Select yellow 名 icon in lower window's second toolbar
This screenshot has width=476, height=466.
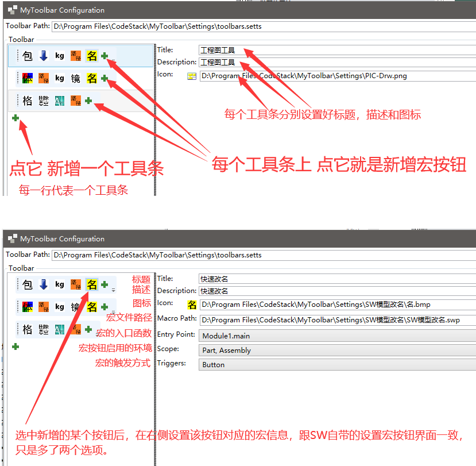tap(92, 307)
